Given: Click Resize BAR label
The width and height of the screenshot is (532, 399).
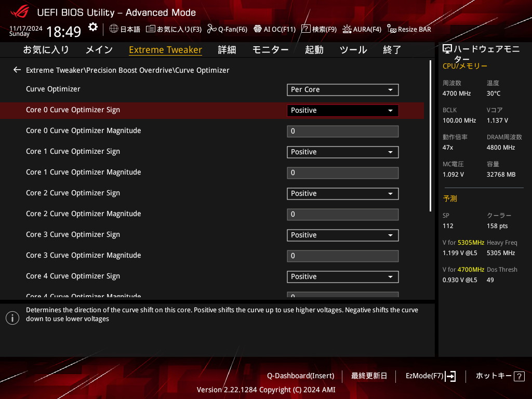Looking at the screenshot, I should [x=415, y=29].
